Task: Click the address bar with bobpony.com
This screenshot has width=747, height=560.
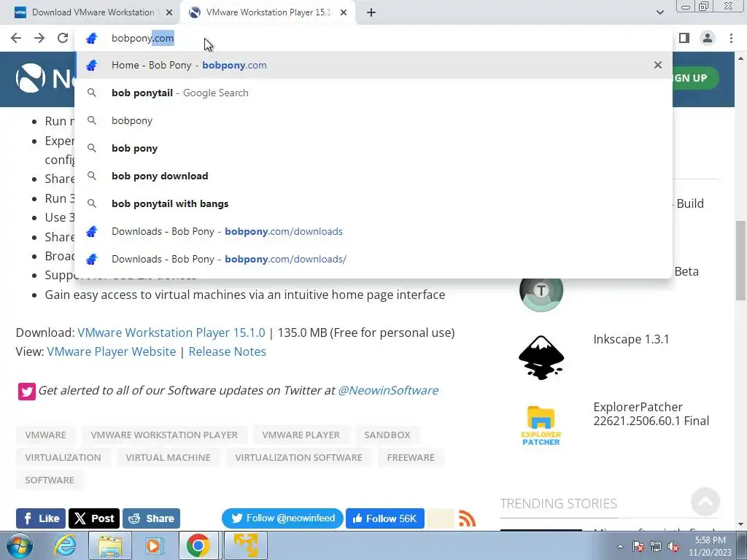Action: point(373,38)
